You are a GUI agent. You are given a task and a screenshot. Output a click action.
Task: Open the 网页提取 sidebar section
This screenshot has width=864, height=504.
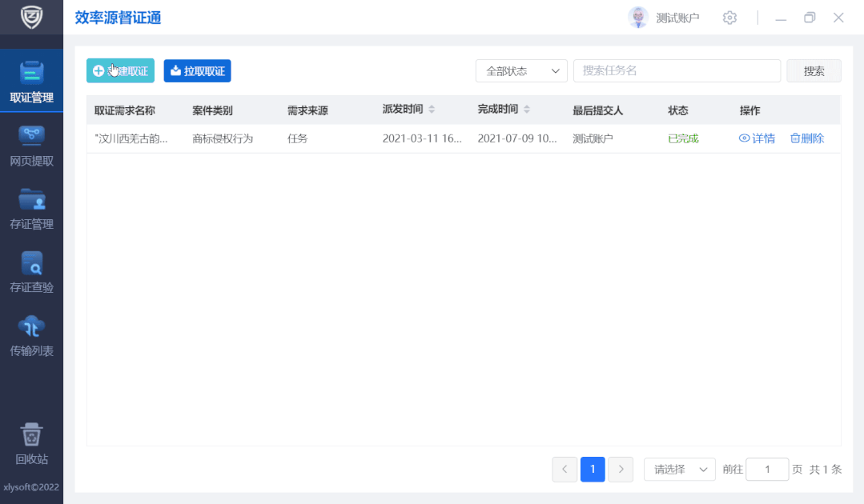(x=31, y=145)
